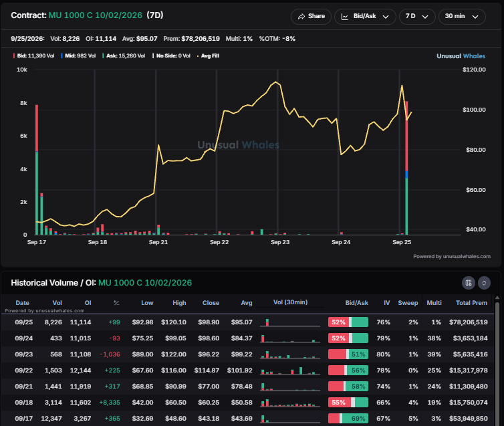Click the +8,335 OI change value
Image resolution: width=504 pixels, height=426 pixels.
pos(110,403)
